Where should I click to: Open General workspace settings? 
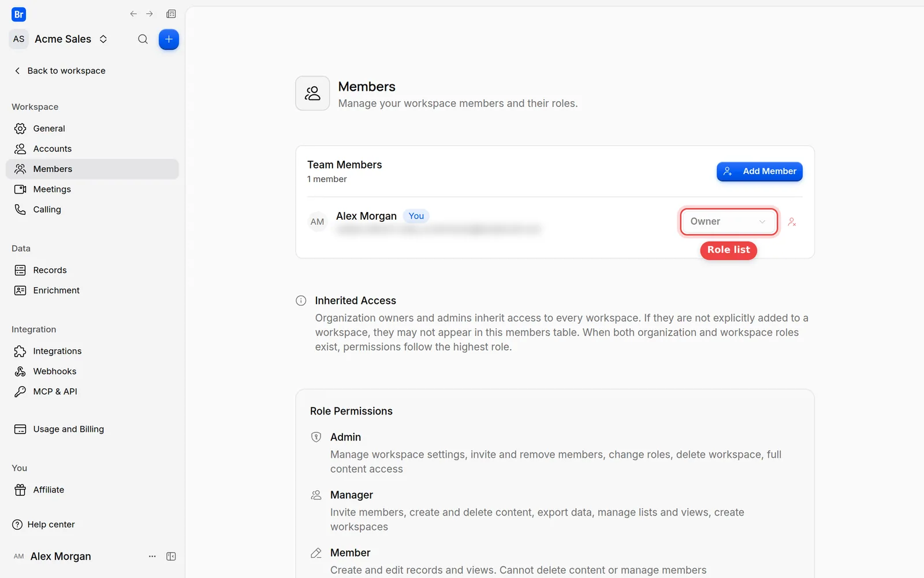92,128
